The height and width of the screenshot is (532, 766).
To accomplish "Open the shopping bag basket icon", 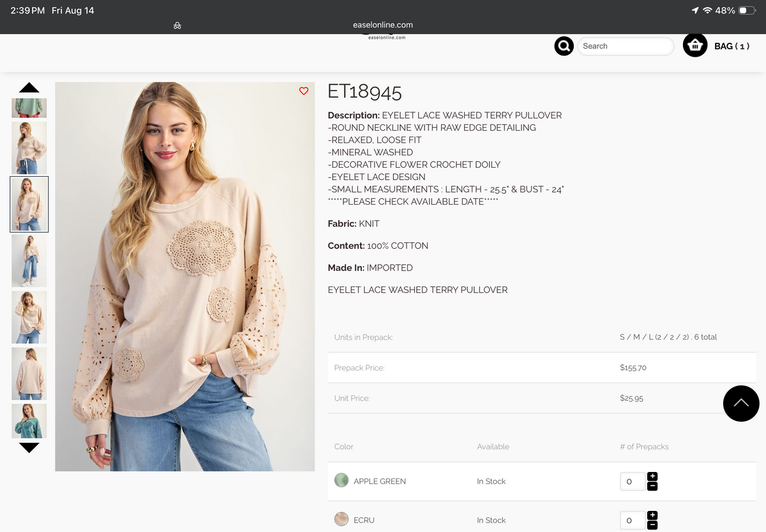I will point(695,45).
